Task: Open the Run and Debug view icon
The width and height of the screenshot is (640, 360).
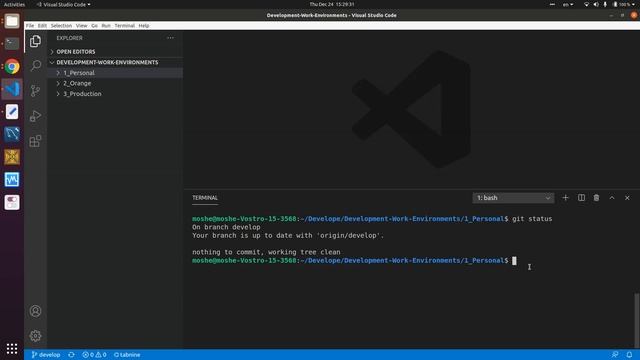Action: 36,116
